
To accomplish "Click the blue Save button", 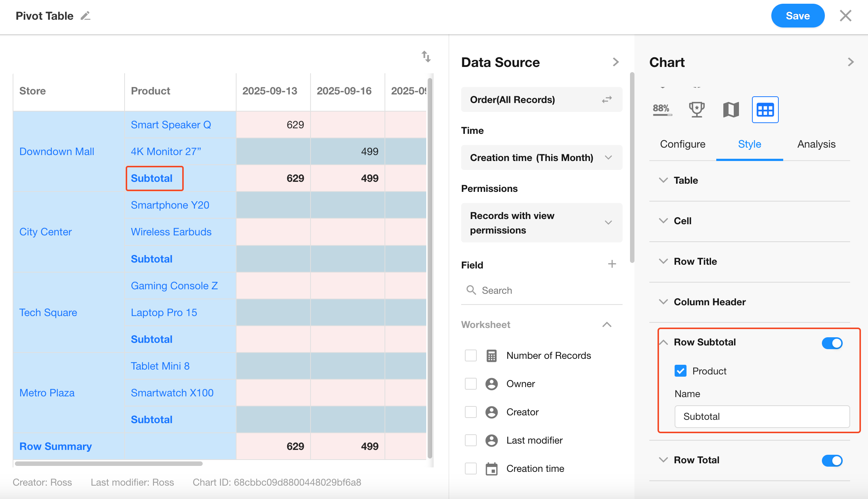I will pyautogui.click(x=798, y=16).
